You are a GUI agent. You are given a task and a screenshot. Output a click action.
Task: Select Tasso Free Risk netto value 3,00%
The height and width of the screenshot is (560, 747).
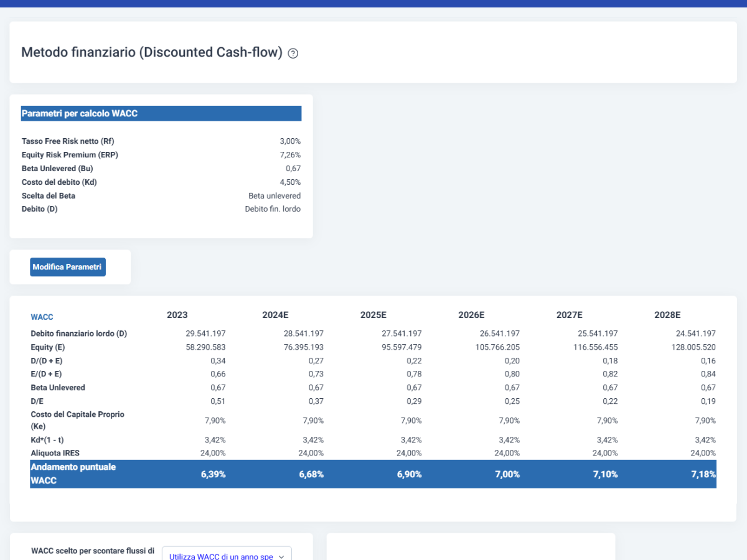pyautogui.click(x=290, y=141)
